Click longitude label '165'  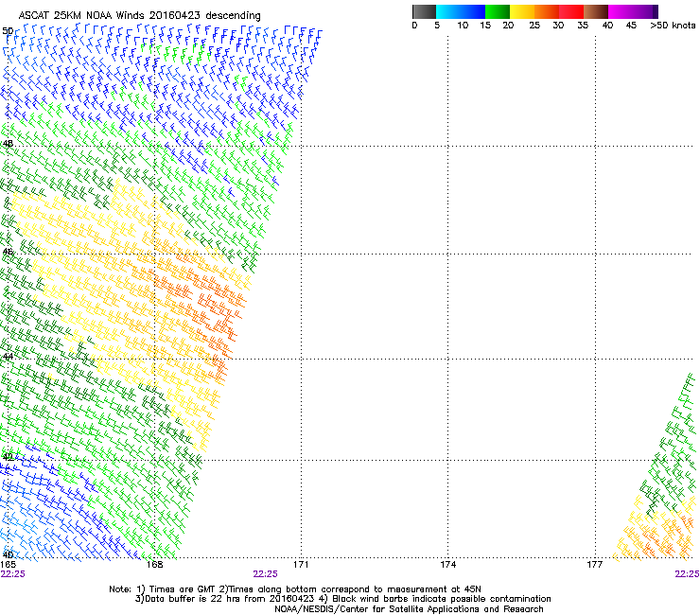point(9,565)
